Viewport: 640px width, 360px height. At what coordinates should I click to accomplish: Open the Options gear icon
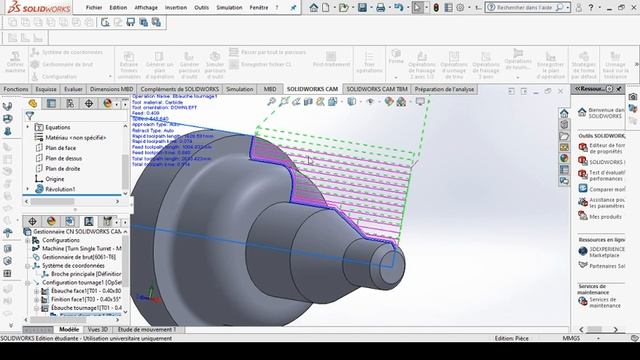[x=460, y=7]
